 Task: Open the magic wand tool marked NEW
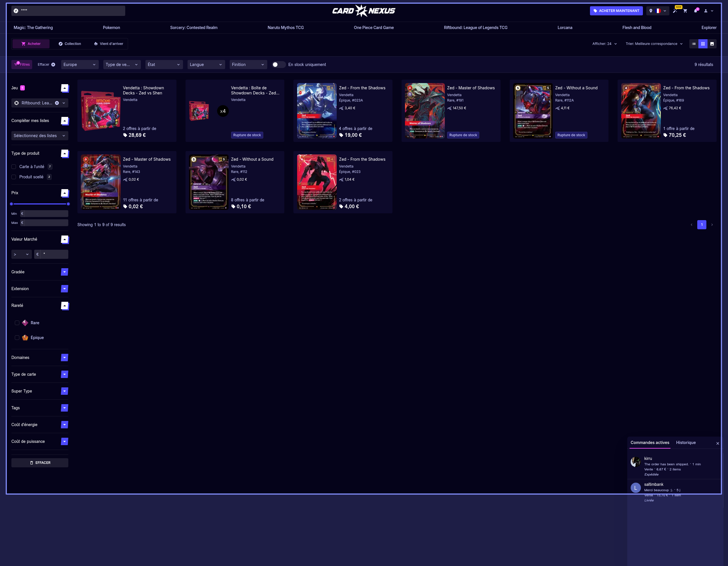pos(675,11)
